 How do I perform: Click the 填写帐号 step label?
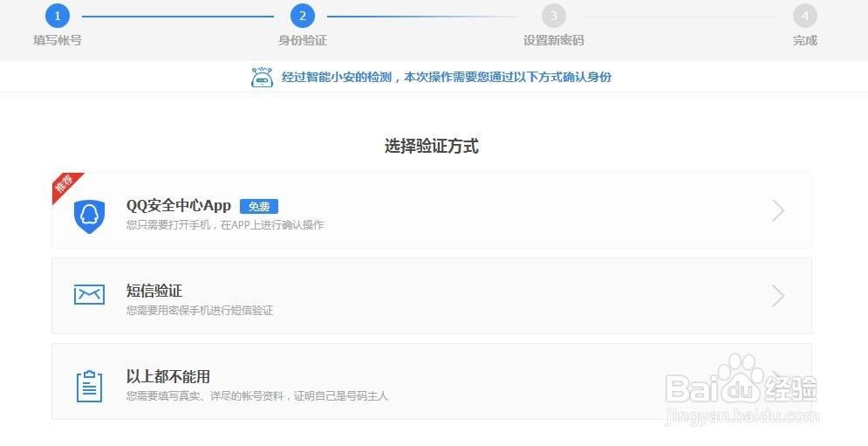(x=58, y=40)
